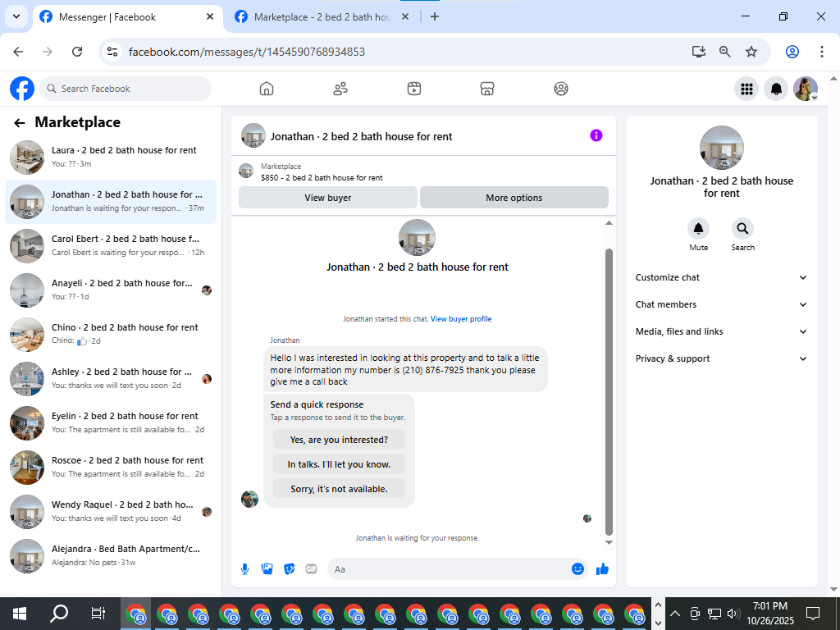Screen dimensions: 840x630
Task: Open Windows taskbar search
Action: tap(59, 614)
